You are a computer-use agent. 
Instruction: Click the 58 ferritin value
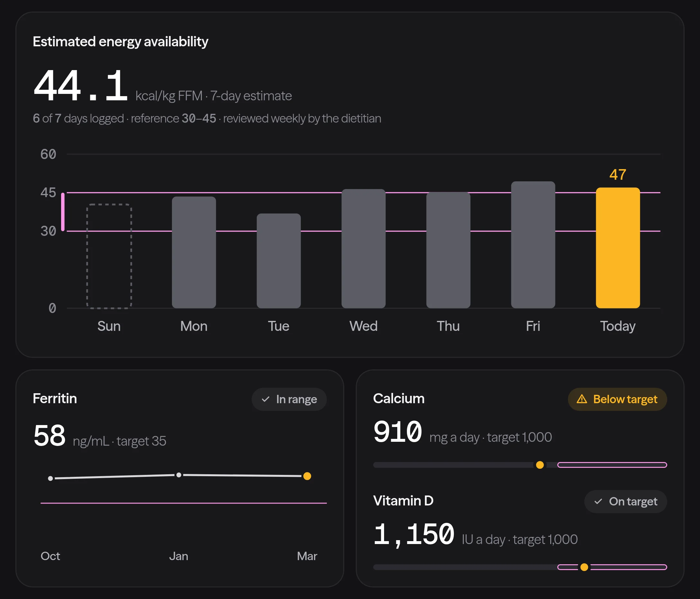pos(49,435)
